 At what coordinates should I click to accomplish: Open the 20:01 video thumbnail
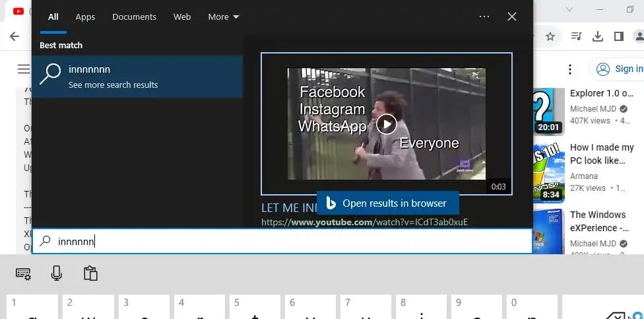pos(549,111)
